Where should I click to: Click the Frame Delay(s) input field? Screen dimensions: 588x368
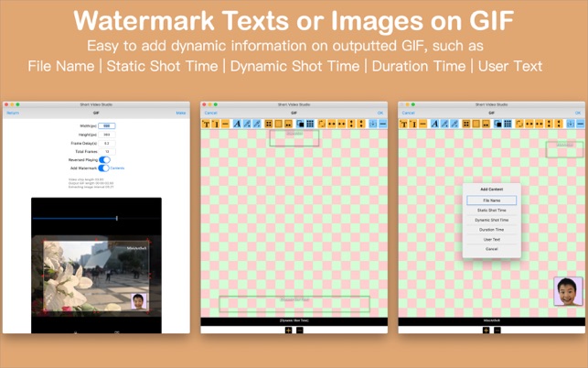pyautogui.click(x=107, y=144)
